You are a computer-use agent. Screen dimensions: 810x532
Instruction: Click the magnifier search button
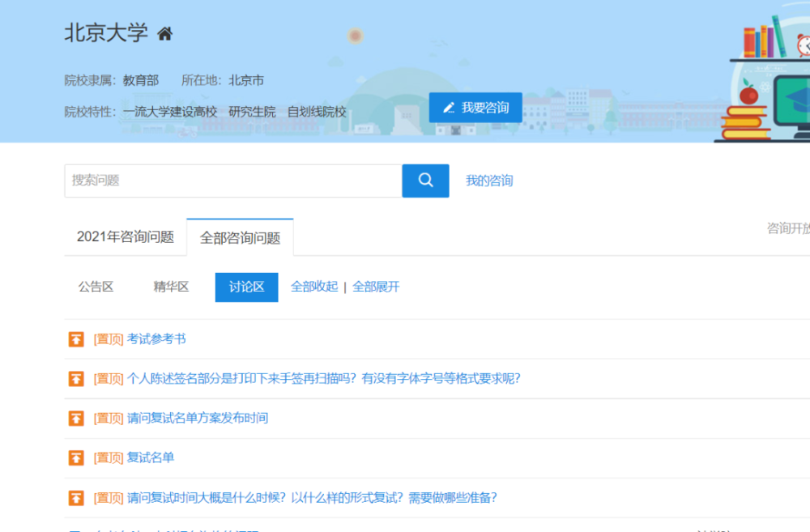click(x=425, y=181)
